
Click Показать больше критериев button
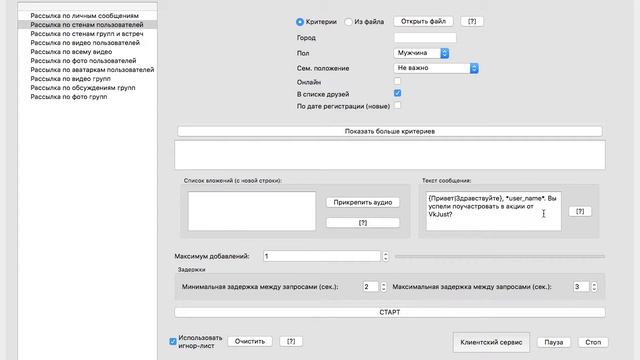(x=390, y=131)
